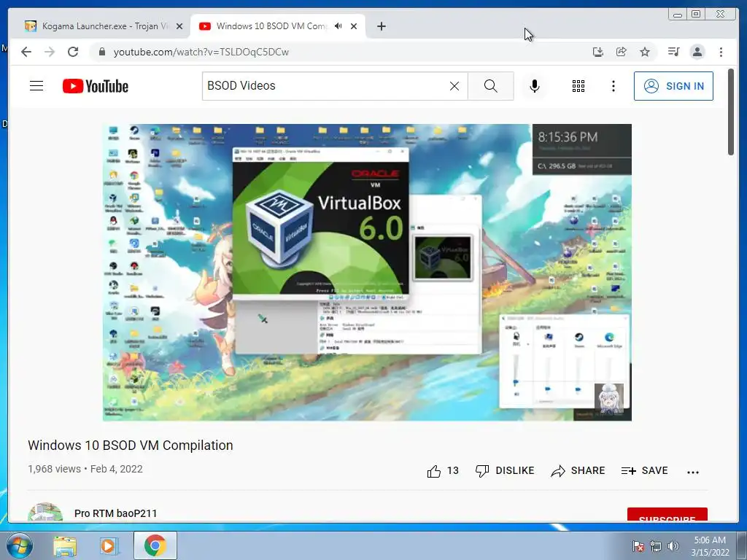Click the DISLIKE button
This screenshot has height=560, width=747.
coord(505,470)
